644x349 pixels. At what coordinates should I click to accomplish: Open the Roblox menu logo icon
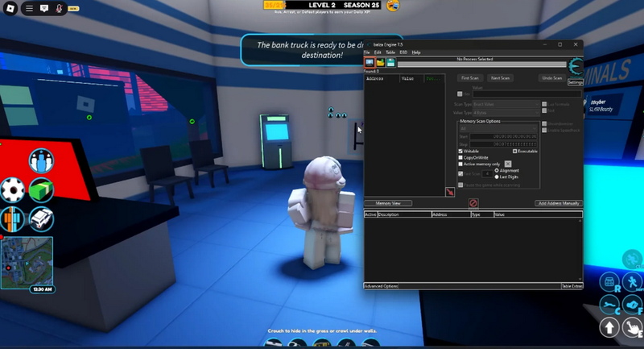[x=10, y=8]
